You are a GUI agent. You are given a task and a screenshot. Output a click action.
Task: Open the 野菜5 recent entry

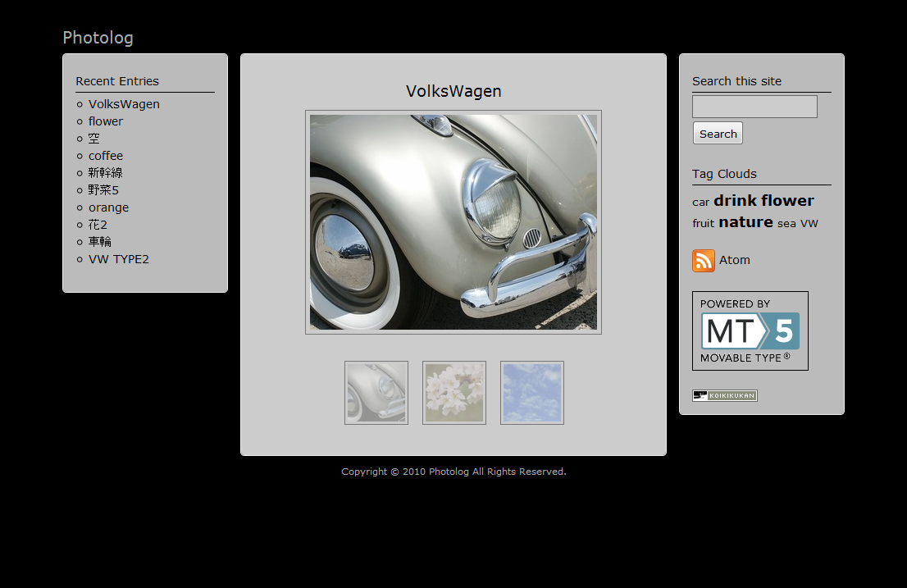click(103, 190)
